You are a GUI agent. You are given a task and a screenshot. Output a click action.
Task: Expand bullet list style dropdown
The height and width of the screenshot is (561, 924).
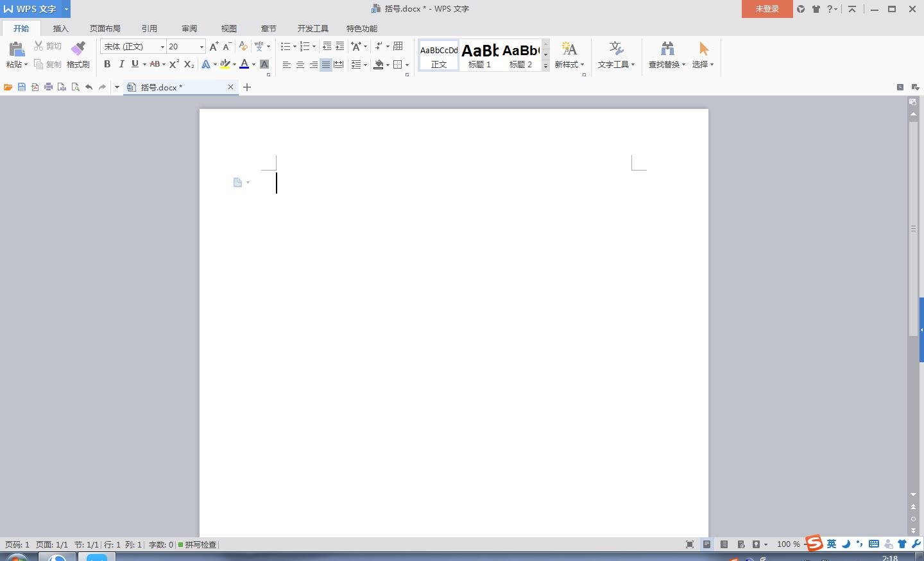tap(295, 46)
